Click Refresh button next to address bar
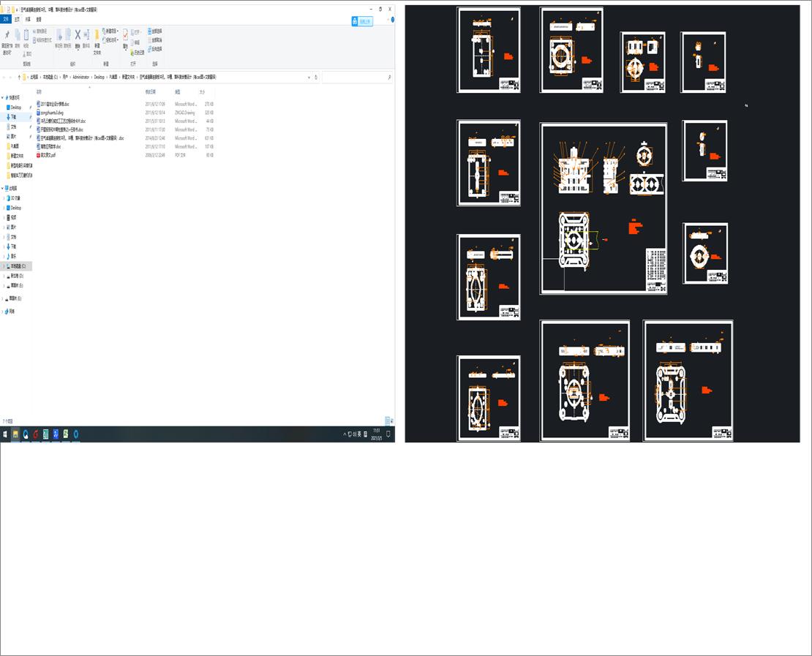 tap(316, 77)
